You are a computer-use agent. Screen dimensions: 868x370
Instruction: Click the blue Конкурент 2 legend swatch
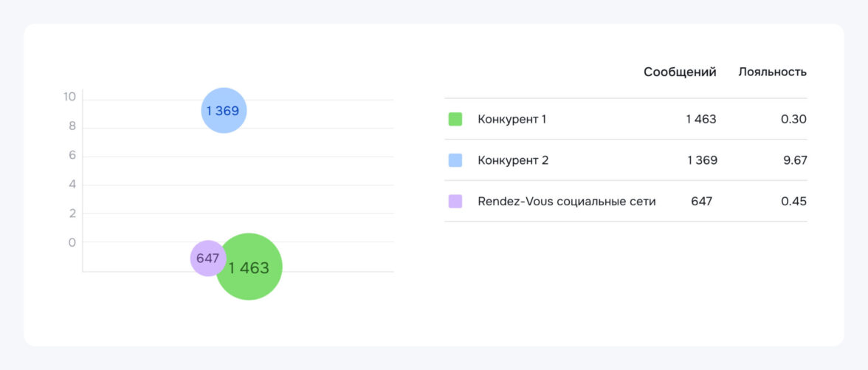pos(455,160)
